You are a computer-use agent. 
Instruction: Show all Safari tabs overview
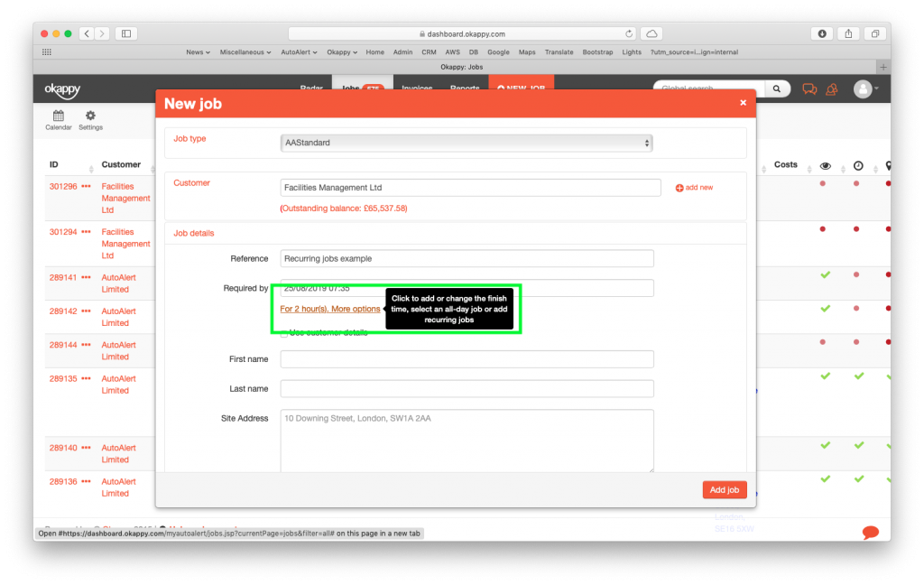click(875, 33)
